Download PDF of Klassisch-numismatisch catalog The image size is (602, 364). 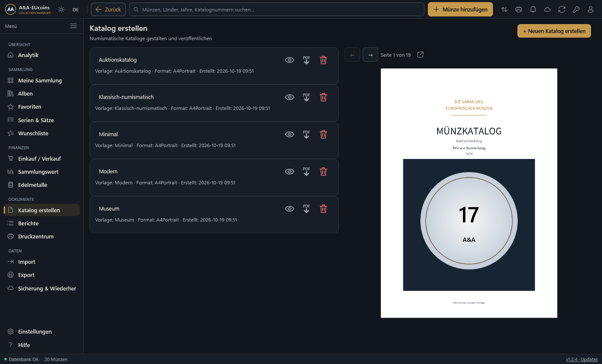(x=306, y=97)
